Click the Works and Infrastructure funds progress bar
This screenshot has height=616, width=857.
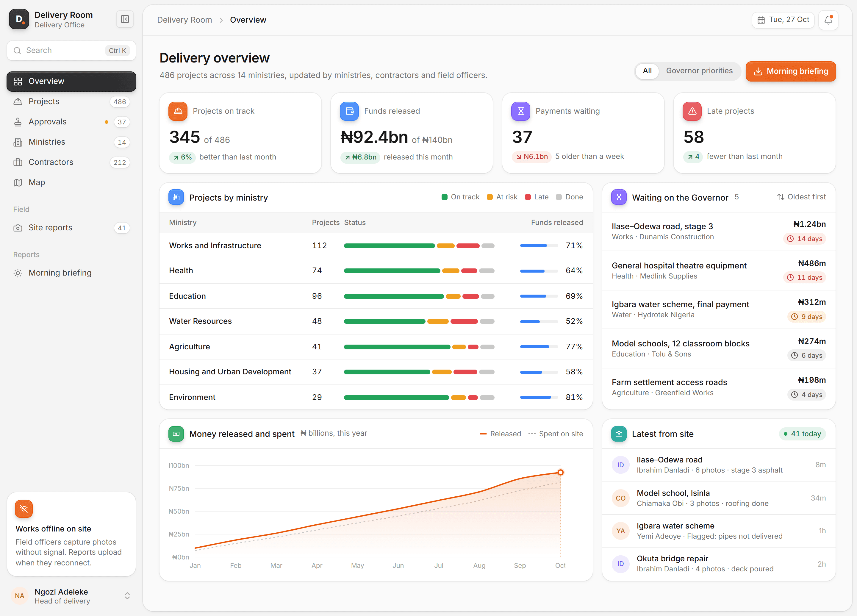tap(539, 246)
